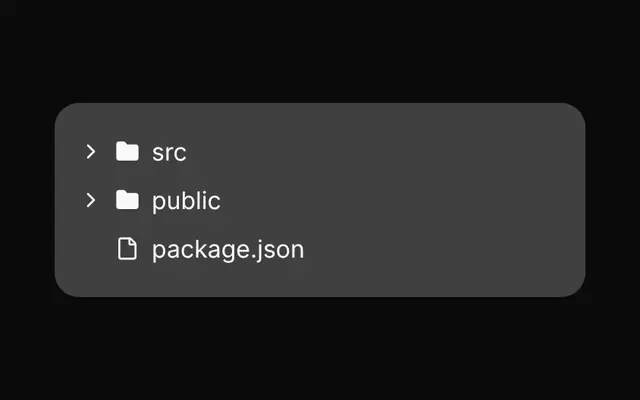Expand the public folder chevron
640x400 pixels.
pos(91,200)
